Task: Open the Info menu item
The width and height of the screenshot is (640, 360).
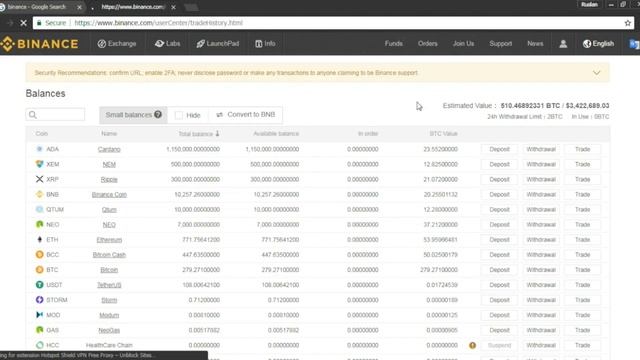Action: tap(265, 44)
